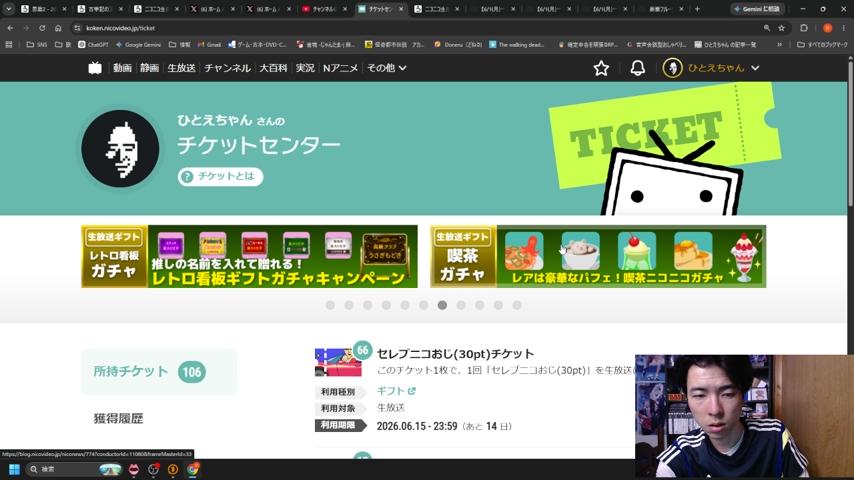Viewport: 854px width, 480px height.
Task: Click the チケットとは help button
Action: click(x=221, y=177)
